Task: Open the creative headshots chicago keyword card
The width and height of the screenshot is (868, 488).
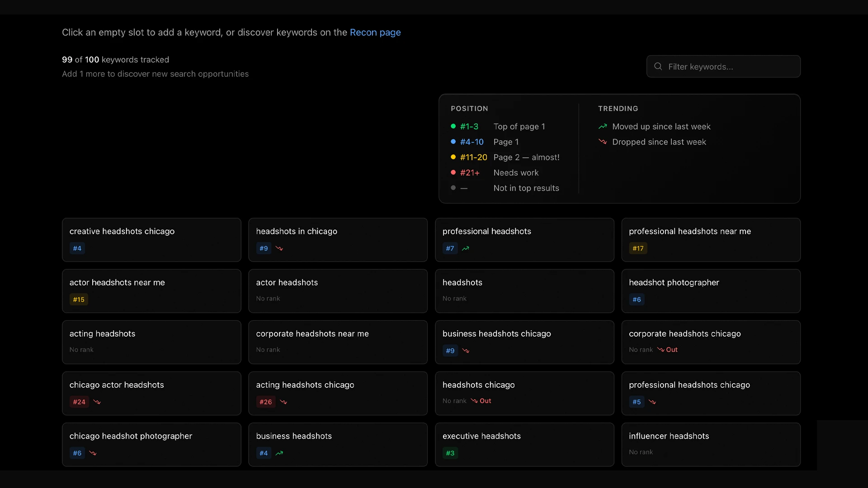Action: click(x=151, y=239)
